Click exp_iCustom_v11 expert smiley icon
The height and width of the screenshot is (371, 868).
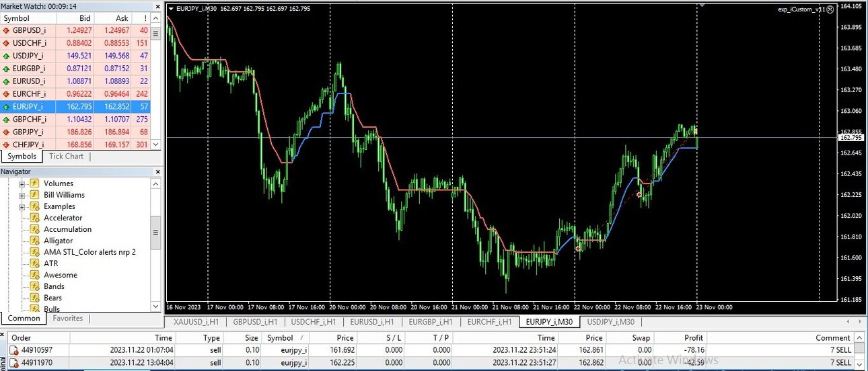[830, 9]
